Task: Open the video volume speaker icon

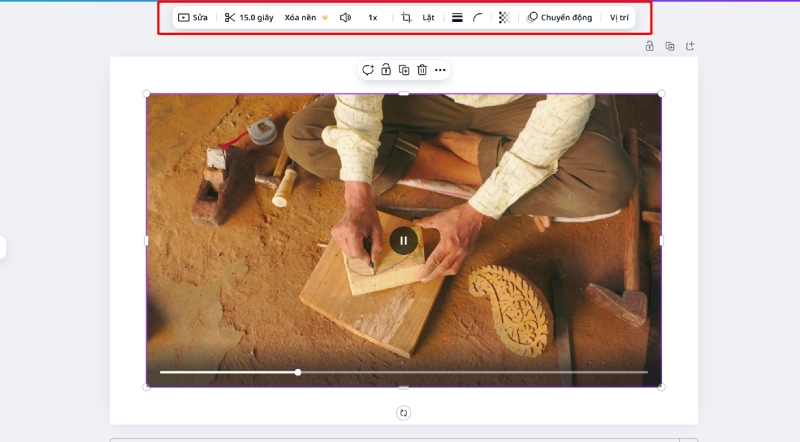Action: click(x=345, y=18)
